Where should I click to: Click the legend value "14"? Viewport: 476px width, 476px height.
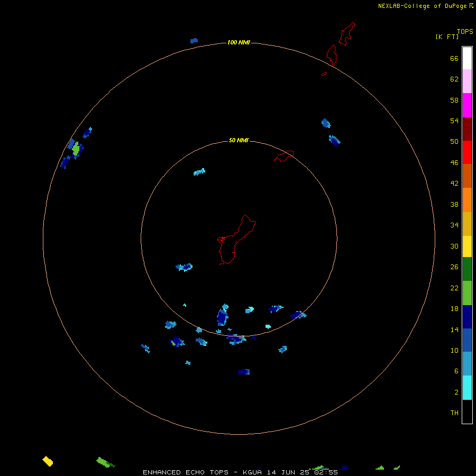coord(454,329)
